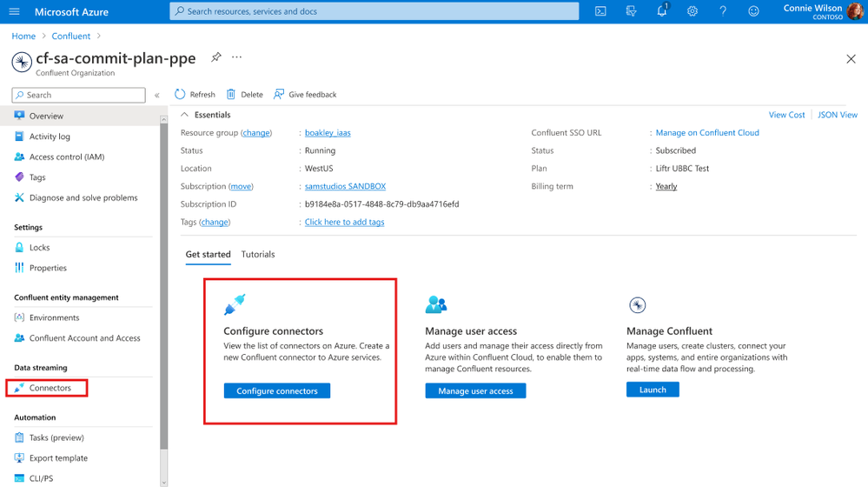Click Delete in the command bar
This screenshot has height=487, width=868.
point(245,95)
